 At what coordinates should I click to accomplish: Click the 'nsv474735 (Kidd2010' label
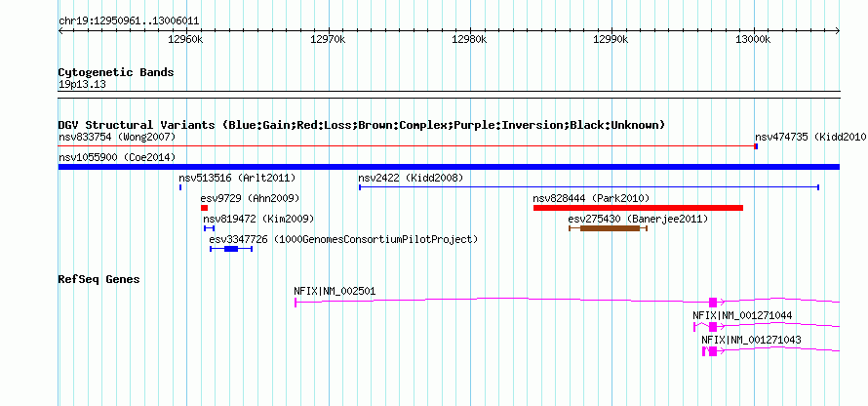810,137
